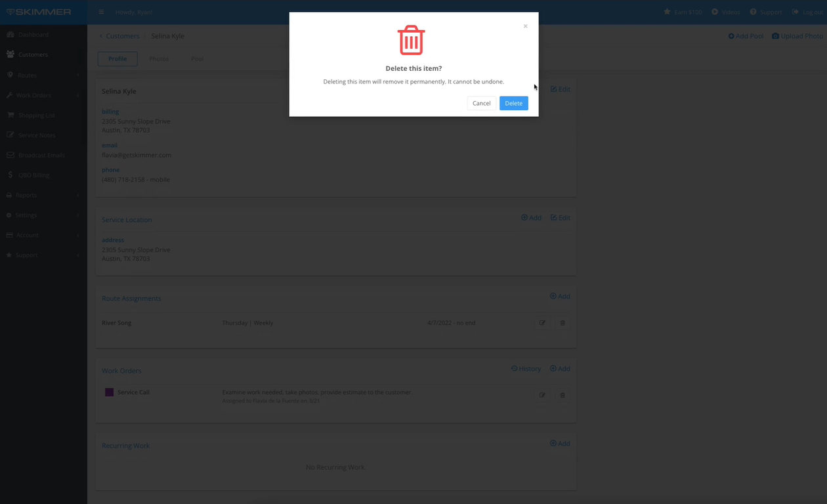Click the email flavia@getskimmer.com
The width and height of the screenshot is (827, 504).
(137, 156)
